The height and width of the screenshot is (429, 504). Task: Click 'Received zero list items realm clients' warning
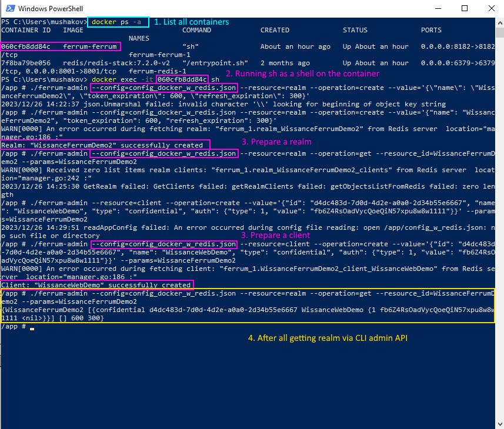coord(248,174)
